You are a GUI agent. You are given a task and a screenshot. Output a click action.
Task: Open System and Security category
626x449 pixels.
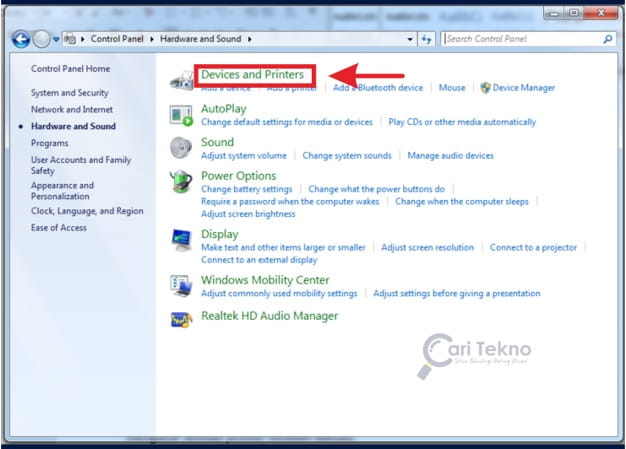pos(70,93)
